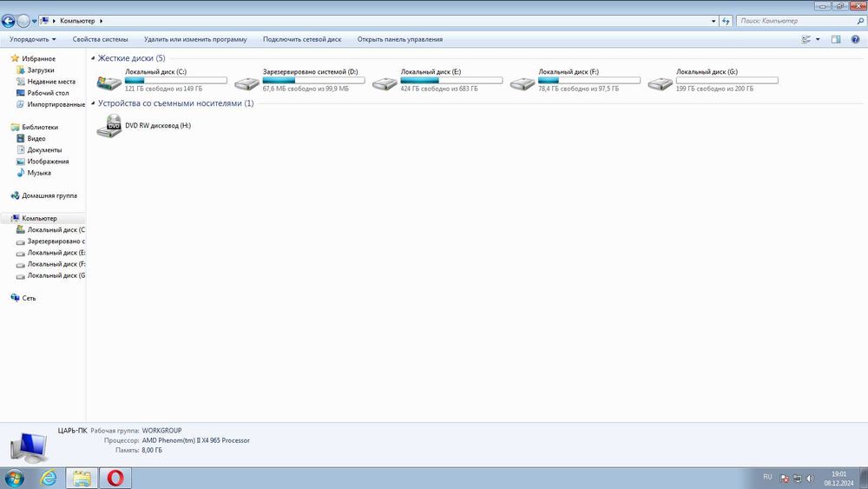
Task: Open the network tray icon
Action: pos(797,479)
